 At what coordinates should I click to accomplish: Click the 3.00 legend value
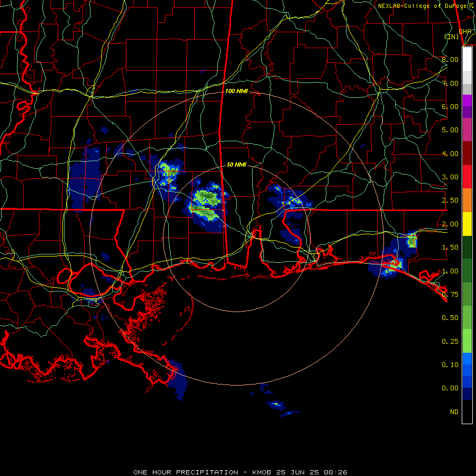(x=450, y=177)
